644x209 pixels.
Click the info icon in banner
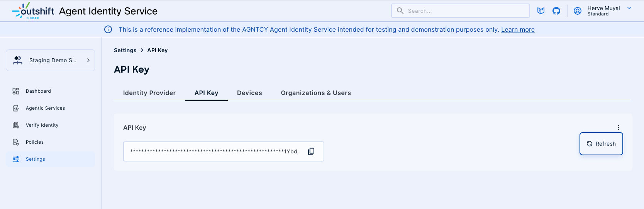[108, 29]
